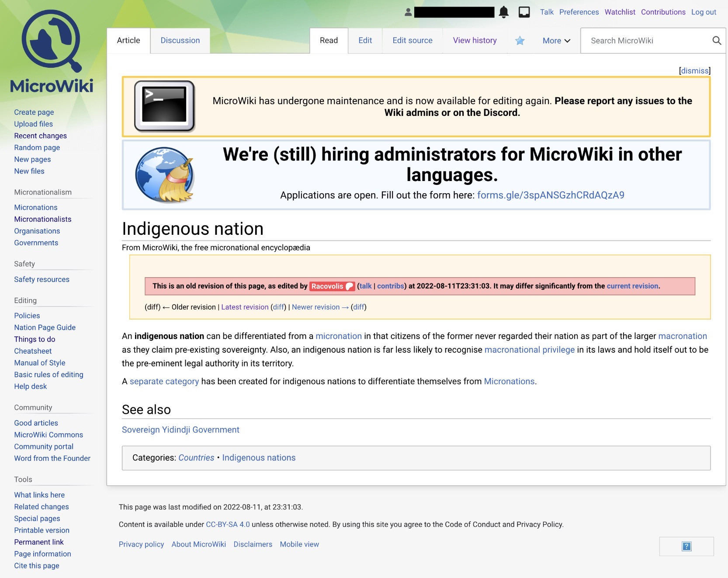Image resolution: width=728 pixels, height=578 pixels.
Task: Open the Cheatsheet link
Action: 33,352
